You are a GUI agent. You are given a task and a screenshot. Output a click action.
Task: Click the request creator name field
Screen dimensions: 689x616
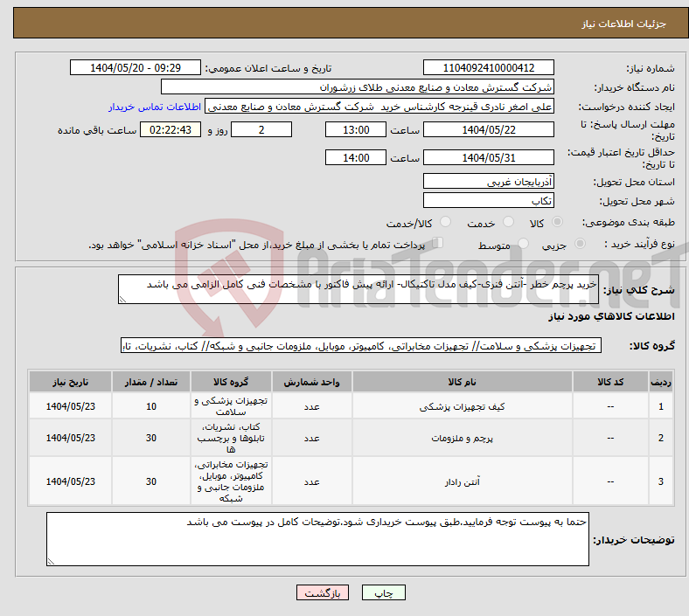click(379, 107)
